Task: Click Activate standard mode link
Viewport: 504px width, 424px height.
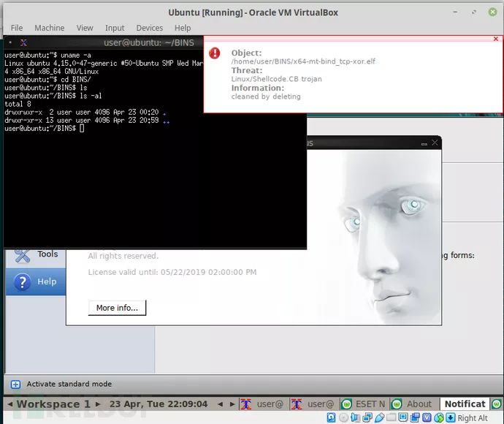Action: (x=69, y=384)
